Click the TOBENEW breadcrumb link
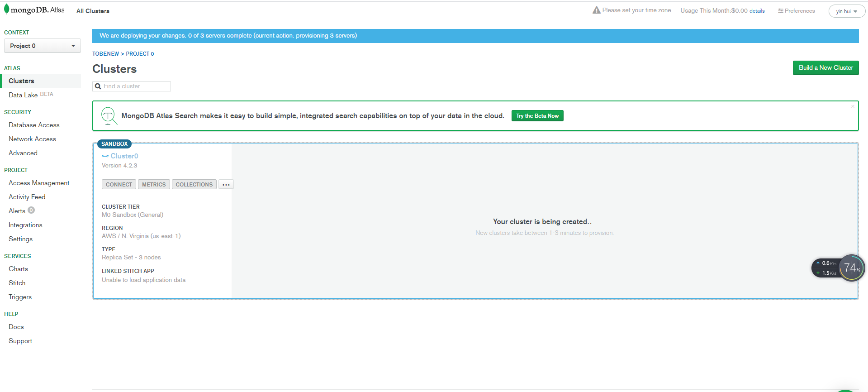 point(105,54)
